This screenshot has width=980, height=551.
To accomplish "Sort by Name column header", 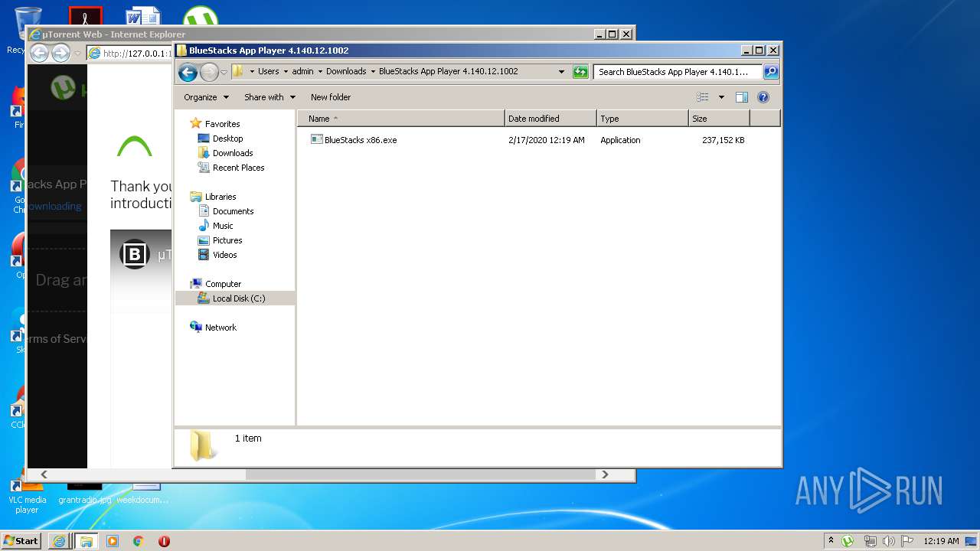I will pos(401,119).
